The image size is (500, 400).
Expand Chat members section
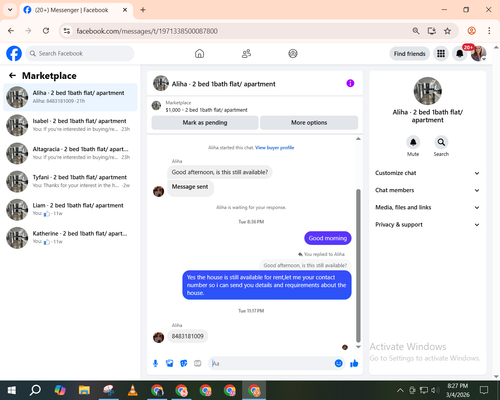(x=427, y=190)
